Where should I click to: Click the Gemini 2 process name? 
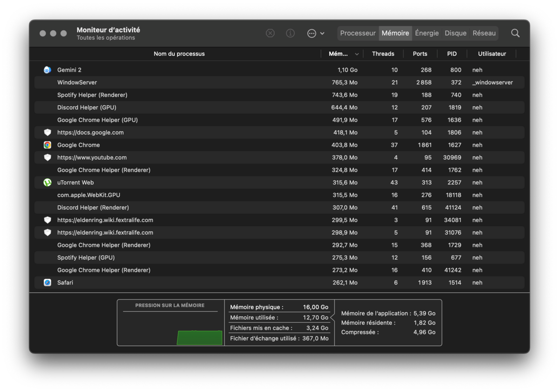pos(69,70)
